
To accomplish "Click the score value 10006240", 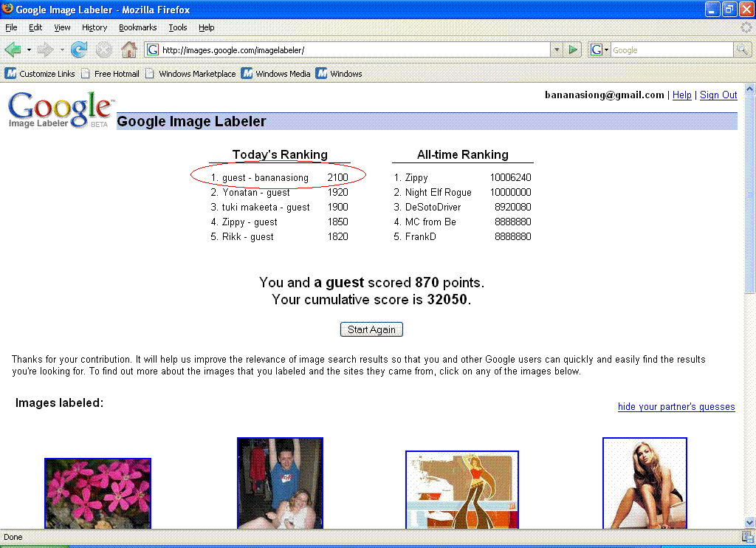I will pos(511,177).
